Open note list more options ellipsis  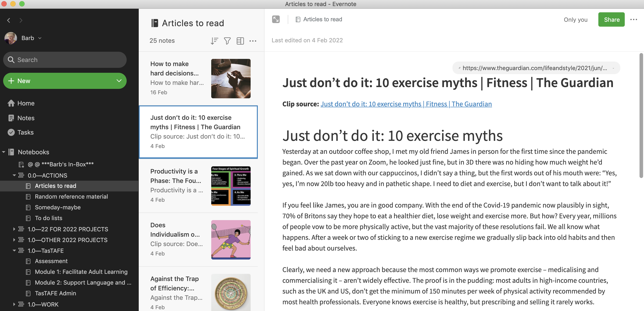coord(253,41)
